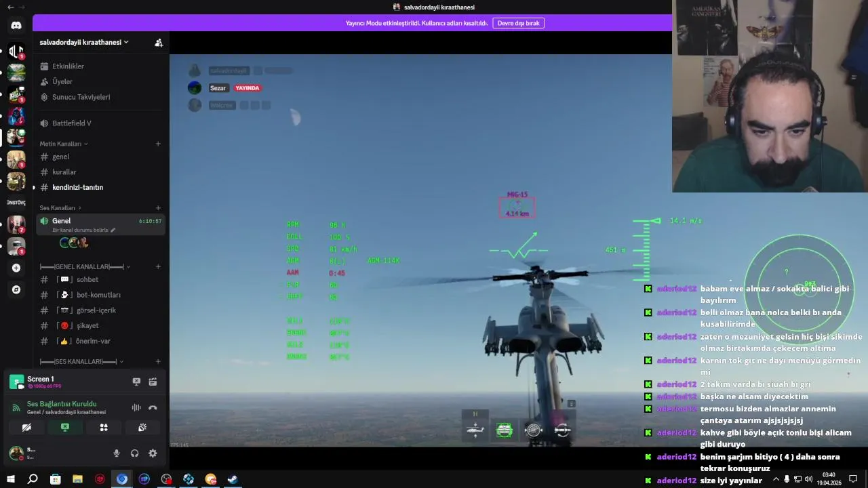Add a channel in GENEL KANALLAR
Image resolution: width=868 pixels, height=488 pixels.
158,266
